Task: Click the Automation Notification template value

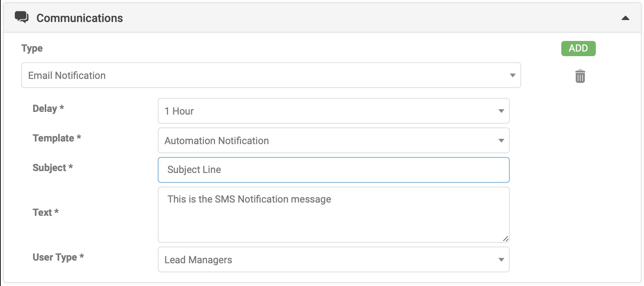Action: click(217, 141)
